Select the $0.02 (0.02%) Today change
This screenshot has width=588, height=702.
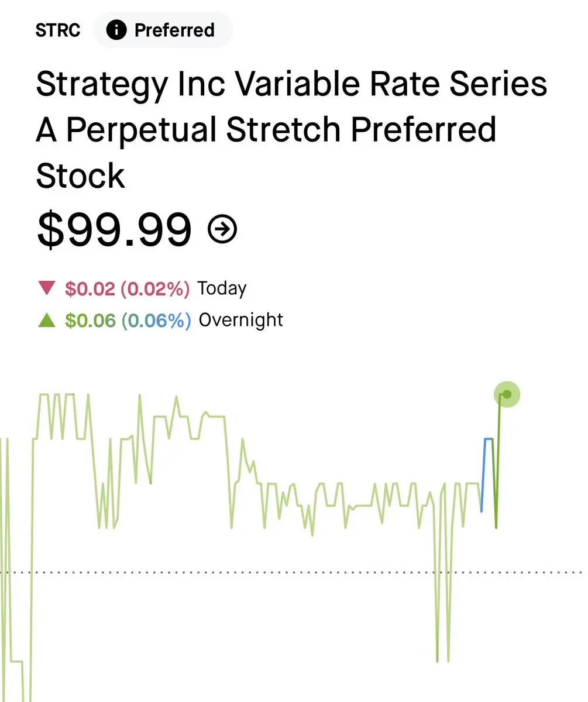127,288
